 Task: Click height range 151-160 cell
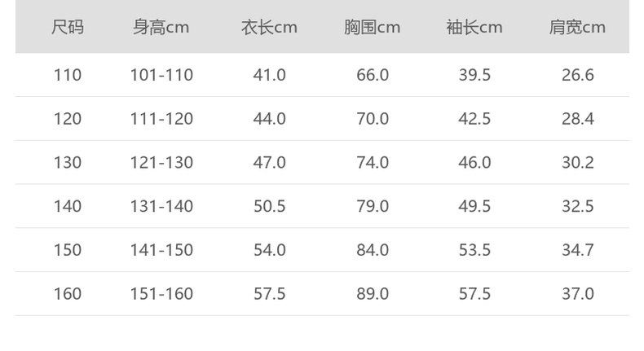(x=161, y=294)
